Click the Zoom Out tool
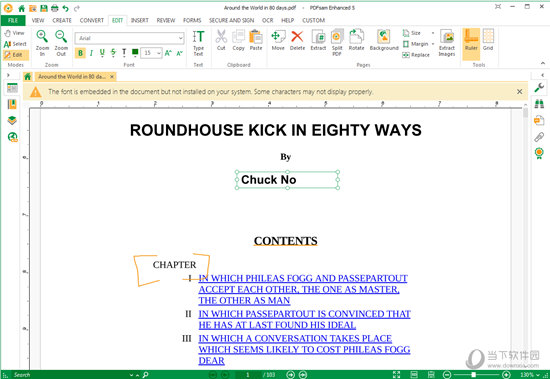550x379 pixels. (x=61, y=43)
